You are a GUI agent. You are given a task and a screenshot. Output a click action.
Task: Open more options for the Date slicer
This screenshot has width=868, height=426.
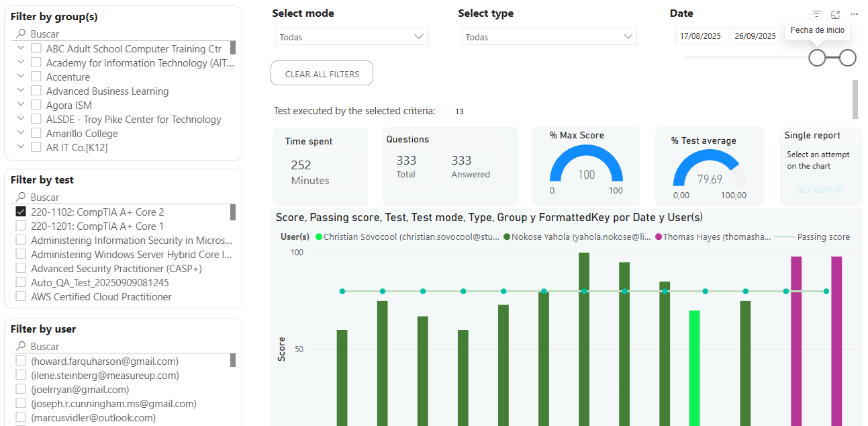click(854, 14)
